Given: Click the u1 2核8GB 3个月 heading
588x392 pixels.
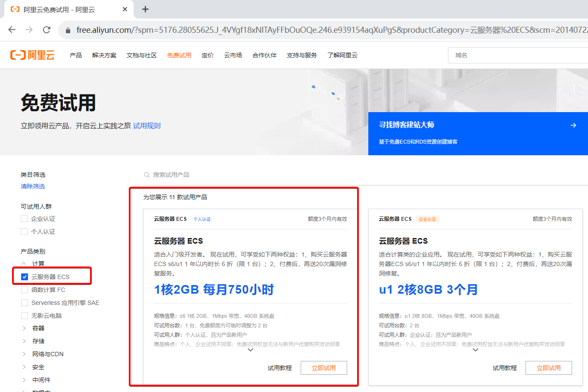Looking at the screenshot, I should 429,289.
